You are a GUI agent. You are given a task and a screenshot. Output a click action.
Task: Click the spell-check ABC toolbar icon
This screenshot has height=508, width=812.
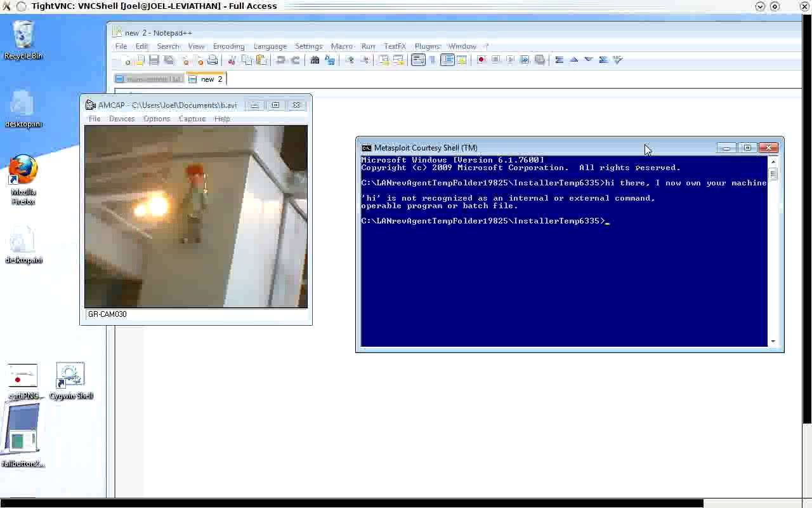point(618,60)
